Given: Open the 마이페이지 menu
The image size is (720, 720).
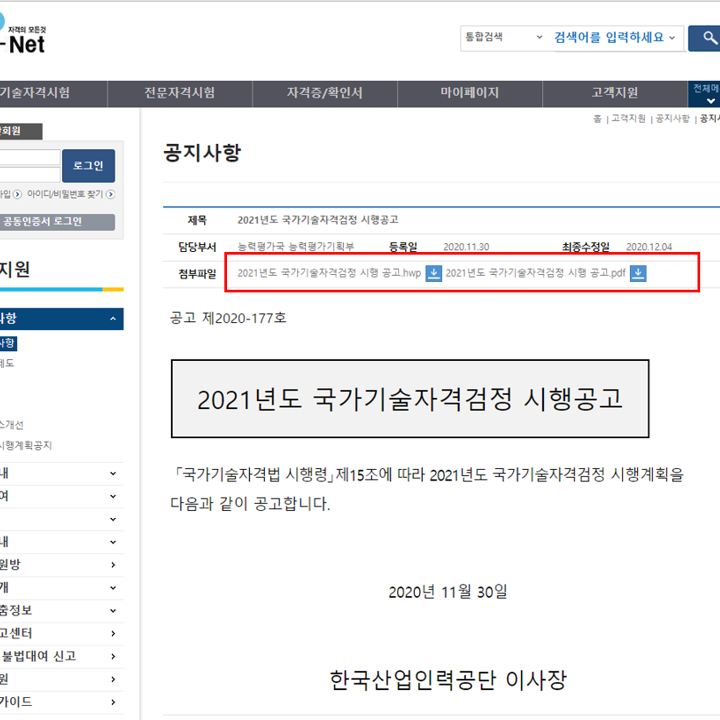Looking at the screenshot, I should pyautogui.click(x=469, y=93).
